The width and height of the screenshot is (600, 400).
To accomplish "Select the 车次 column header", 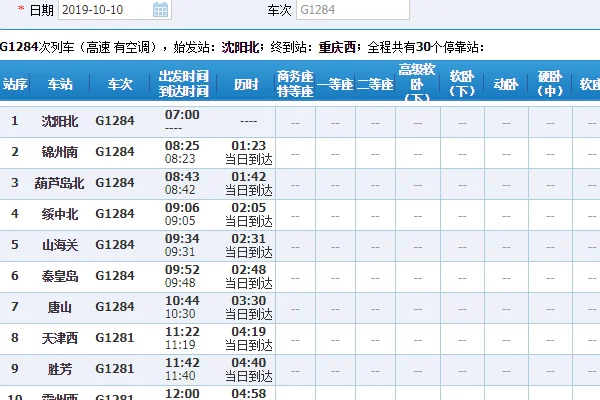I will (x=119, y=84).
